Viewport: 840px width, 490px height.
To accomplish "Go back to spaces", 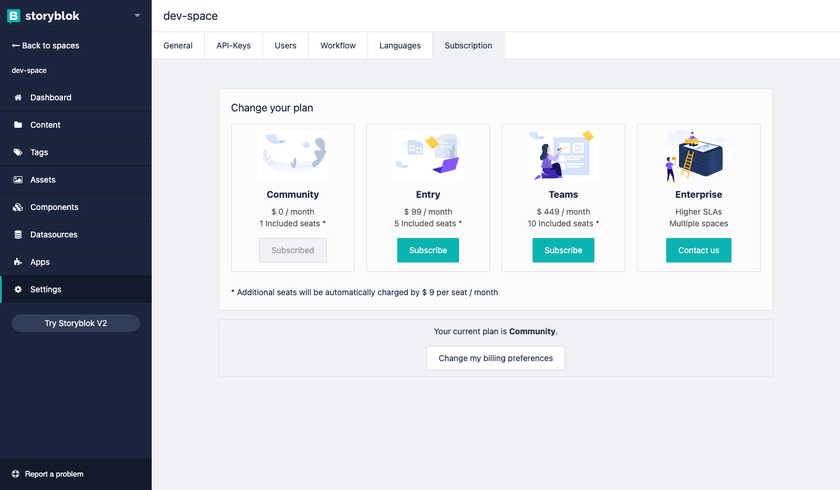I will click(x=46, y=46).
